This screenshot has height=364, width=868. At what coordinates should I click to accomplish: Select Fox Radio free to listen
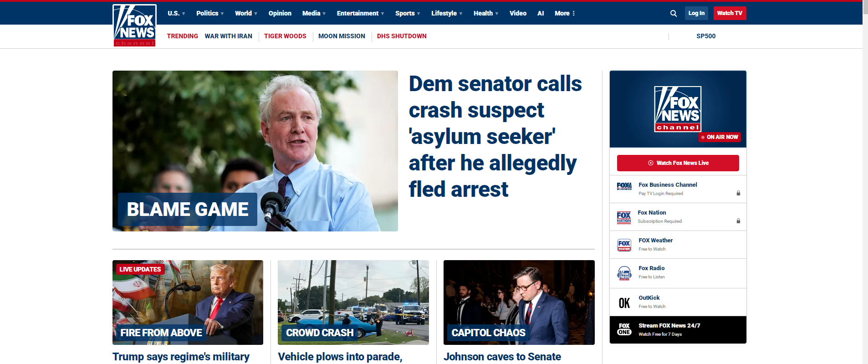[x=678, y=273]
